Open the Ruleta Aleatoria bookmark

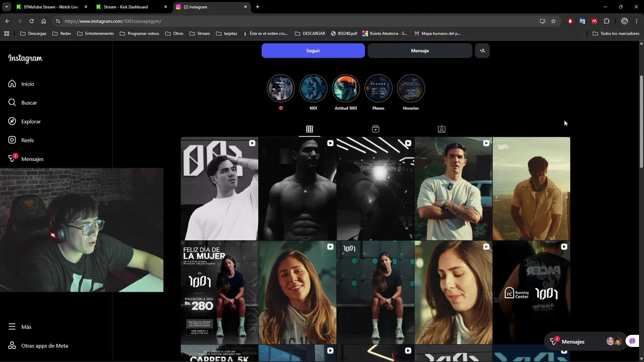click(x=385, y=33)
